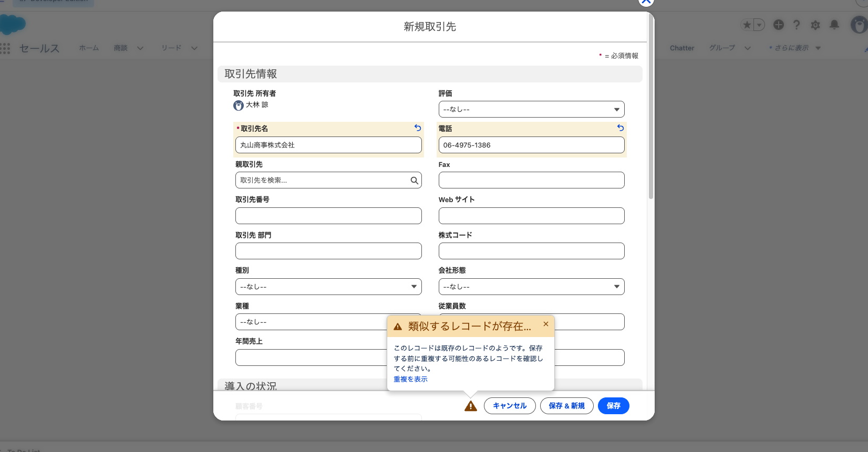
Task: Focus the 取引先番号 input field
Action: click(x=328, y=216)
